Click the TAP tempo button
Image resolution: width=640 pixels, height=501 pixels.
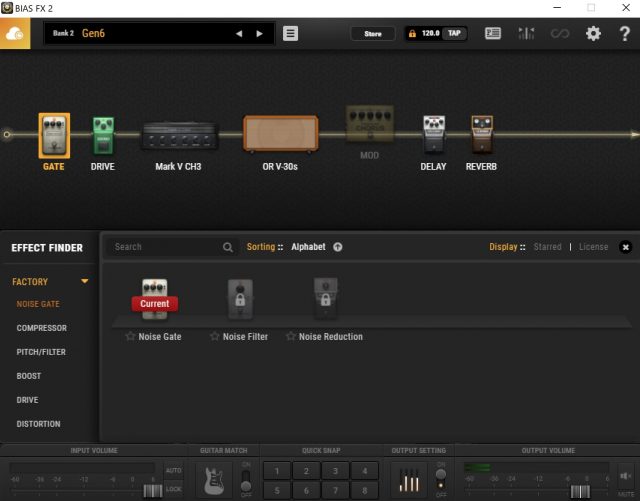tap(454, 33)
